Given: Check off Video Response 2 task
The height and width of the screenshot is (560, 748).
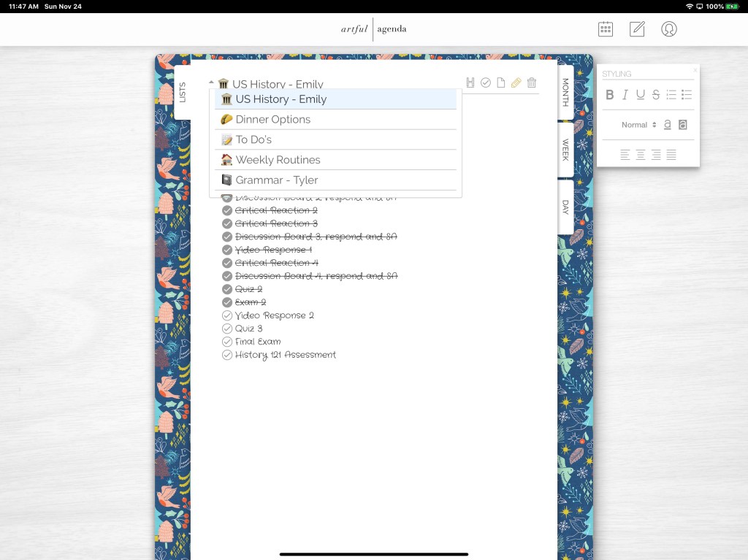Looking at the screenshot, I should tap(227, 315).
